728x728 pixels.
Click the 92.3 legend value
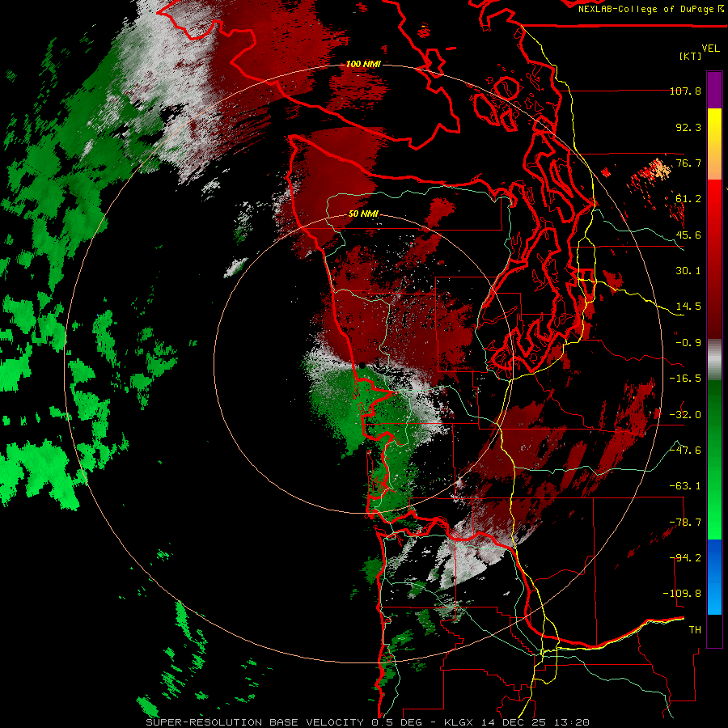pyautogui.click(x=688, y=127)
